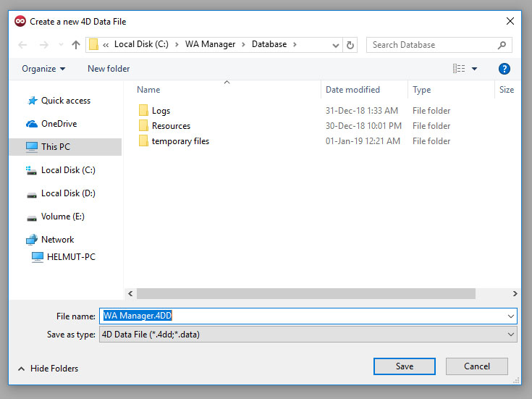Click the Local Disk (D:) drive icon

click(x=32, y=195)
